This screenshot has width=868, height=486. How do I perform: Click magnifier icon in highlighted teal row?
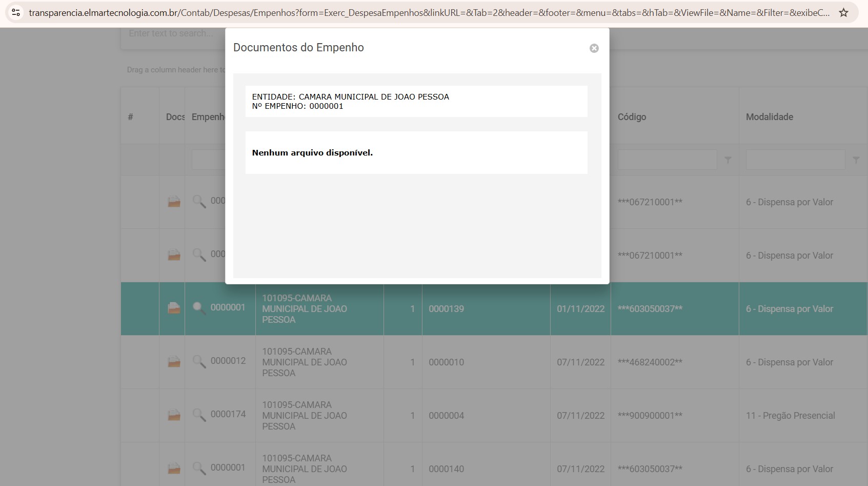coord(199,308)
